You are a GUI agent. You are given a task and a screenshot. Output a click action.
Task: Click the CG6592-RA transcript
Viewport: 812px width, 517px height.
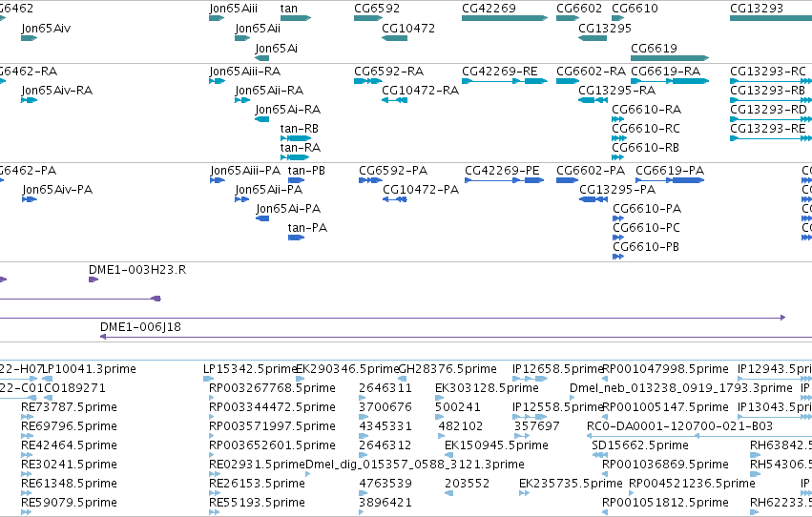pos(368,81)
